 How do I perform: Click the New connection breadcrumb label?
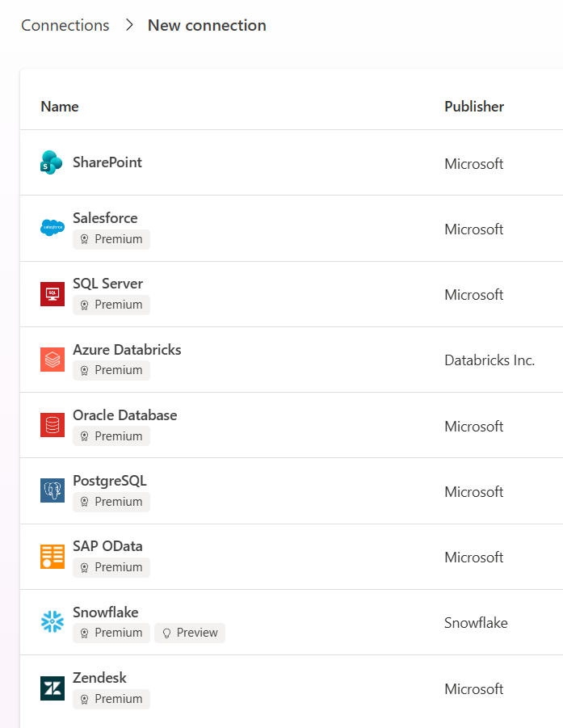207,25
